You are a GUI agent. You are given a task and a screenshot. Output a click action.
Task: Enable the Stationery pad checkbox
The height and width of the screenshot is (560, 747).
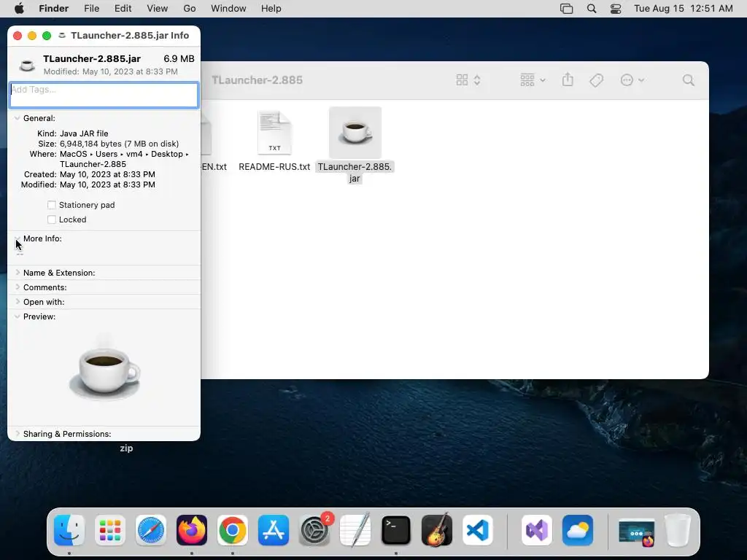52,205
